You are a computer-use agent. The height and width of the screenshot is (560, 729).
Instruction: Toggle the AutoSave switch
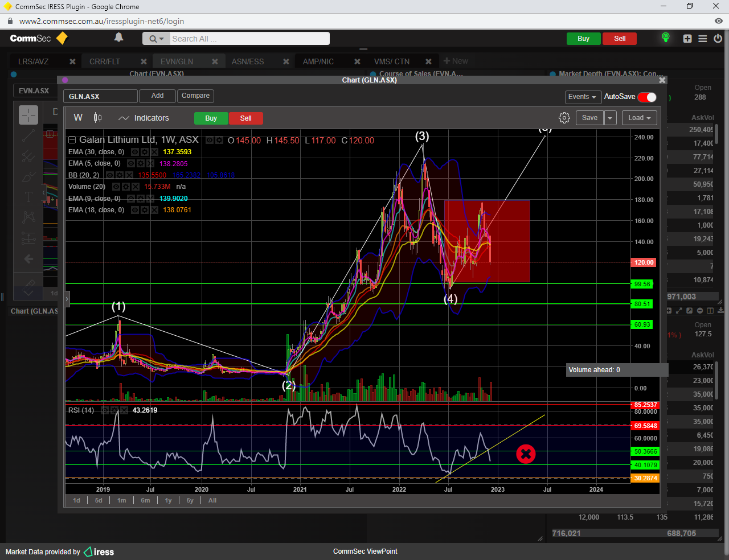(x=647, y=97)
